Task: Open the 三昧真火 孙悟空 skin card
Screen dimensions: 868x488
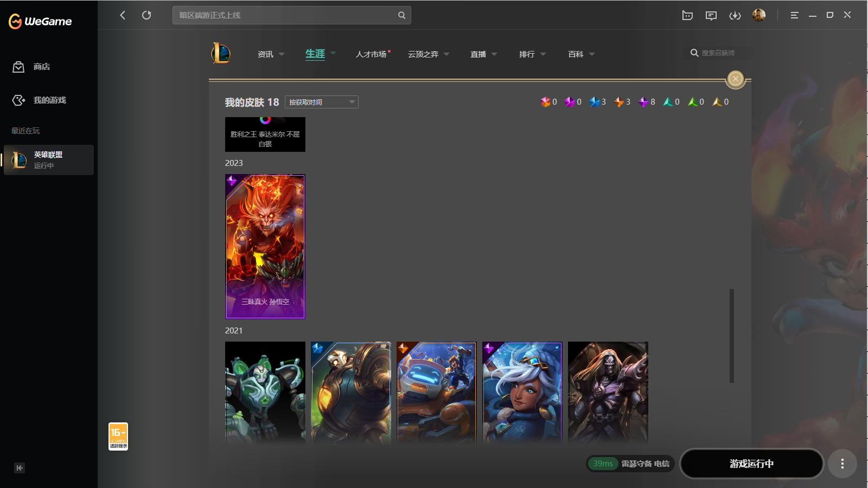Action: coord(265,246)
